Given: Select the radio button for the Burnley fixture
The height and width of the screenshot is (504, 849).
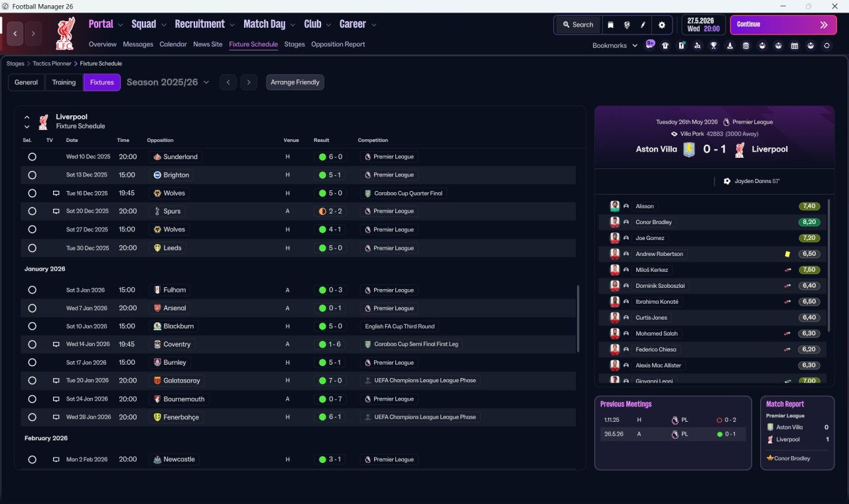Looking at the screenshot, I should pos(32,363).
